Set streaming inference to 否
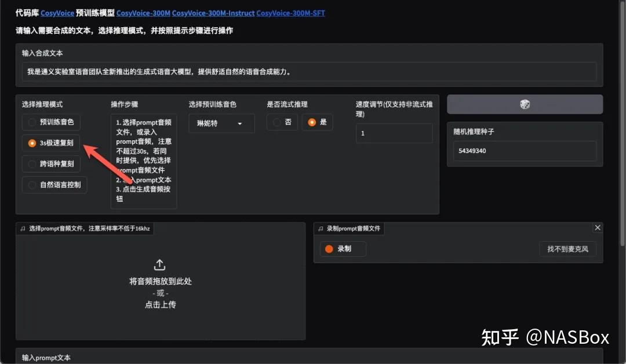This screenshot has height=364, width=626. point(277,122)
